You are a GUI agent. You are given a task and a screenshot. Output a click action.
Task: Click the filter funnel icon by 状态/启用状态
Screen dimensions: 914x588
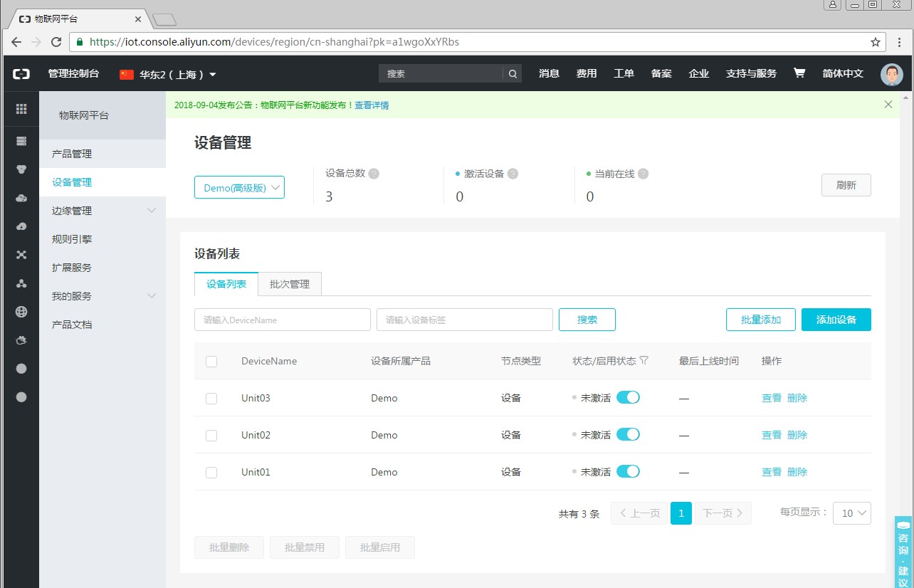[644, 361]
